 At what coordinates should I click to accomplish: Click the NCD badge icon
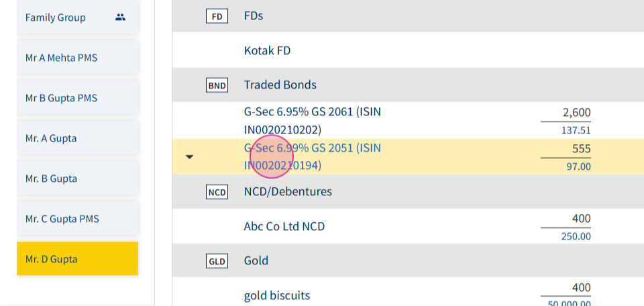pyautogui.click(x=217, y=192)
